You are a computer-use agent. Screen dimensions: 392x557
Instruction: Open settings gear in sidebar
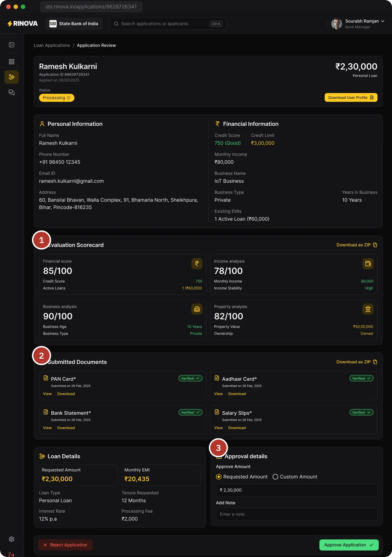click(x=12, y=539)
